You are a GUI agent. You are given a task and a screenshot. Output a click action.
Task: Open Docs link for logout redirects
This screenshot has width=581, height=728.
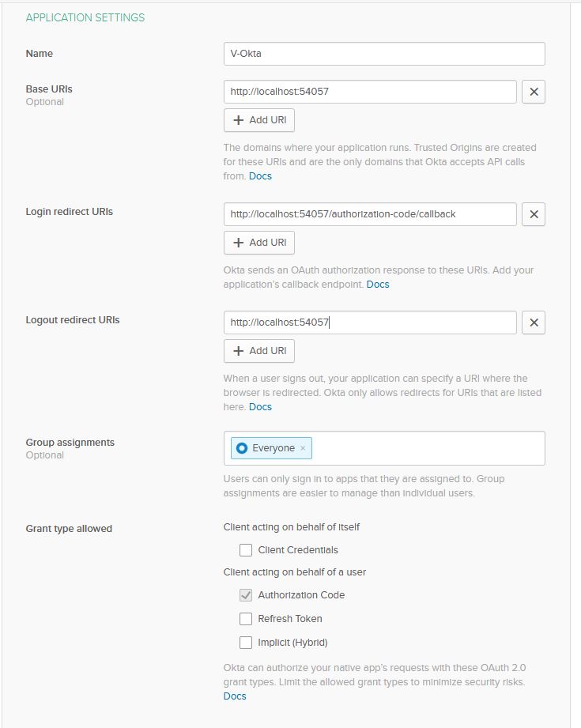(x=260, y=407)
